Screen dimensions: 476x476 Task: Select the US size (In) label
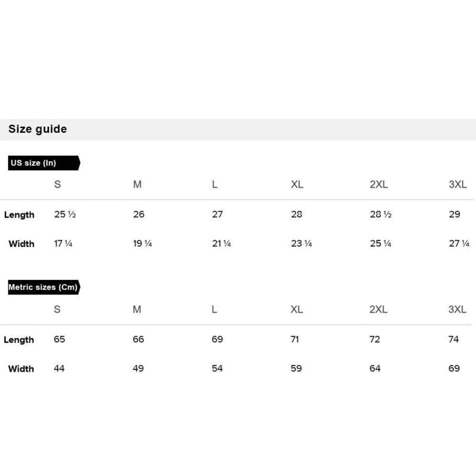pos(34,163)
